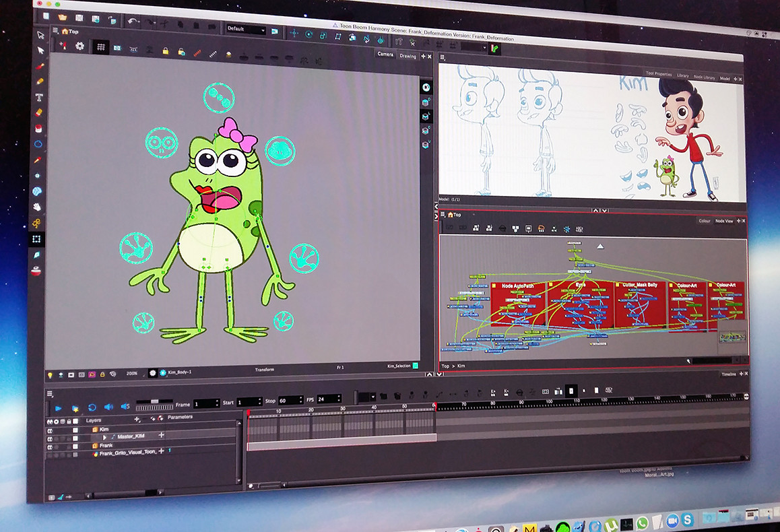The width and height of the screenshot is (780, 532).
Task: Tick the checkbox on the Kim layer row
Action: [x=75, y=430]
